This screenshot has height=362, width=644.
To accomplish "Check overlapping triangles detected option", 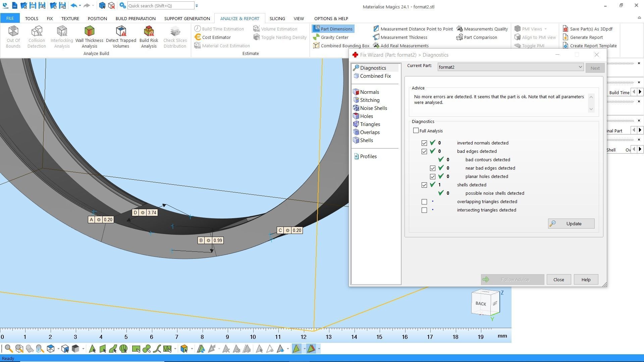I will pyautogui.click(x=424, y=202).
